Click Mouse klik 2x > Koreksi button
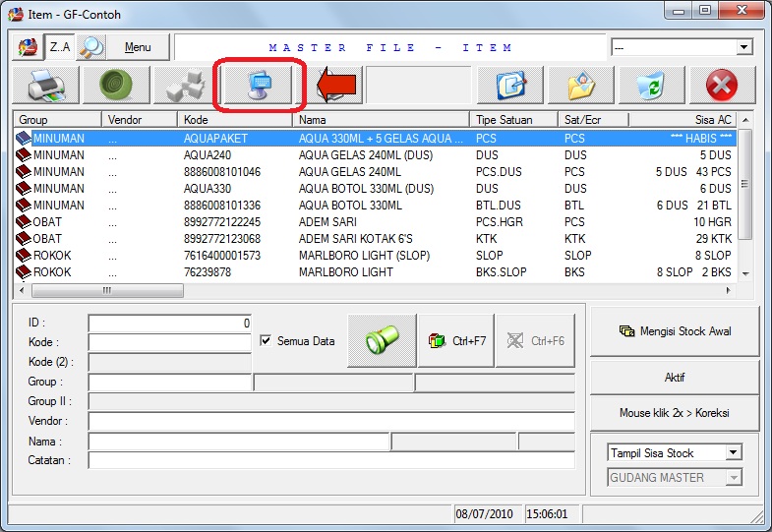 [675, 412]
